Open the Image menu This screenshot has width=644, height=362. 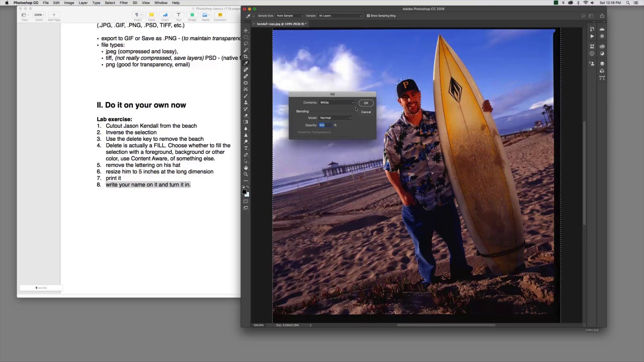69,3
